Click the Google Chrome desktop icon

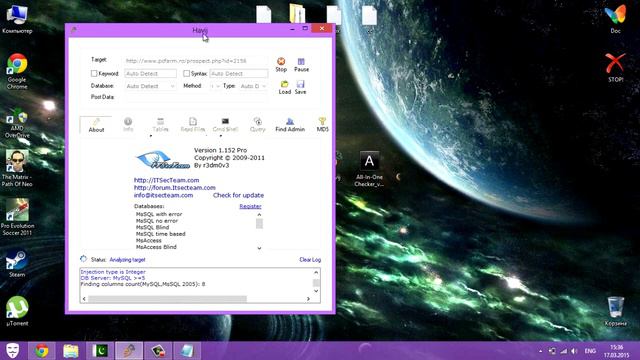click(17, 71)
